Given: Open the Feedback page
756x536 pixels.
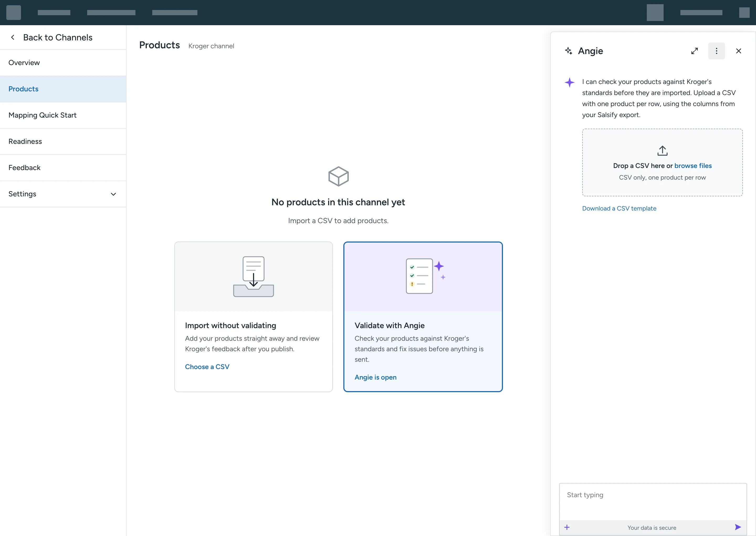Looking at the screenshot, I should tap(63, 168).
